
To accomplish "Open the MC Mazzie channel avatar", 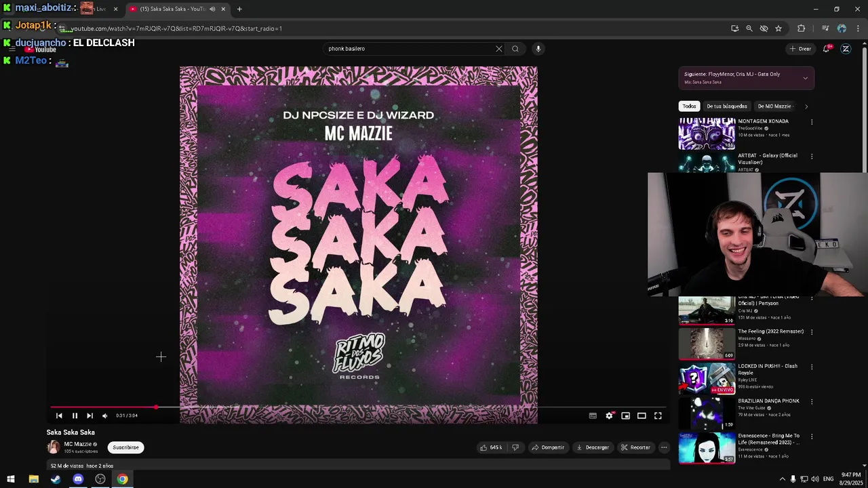I will coord(53,447).
